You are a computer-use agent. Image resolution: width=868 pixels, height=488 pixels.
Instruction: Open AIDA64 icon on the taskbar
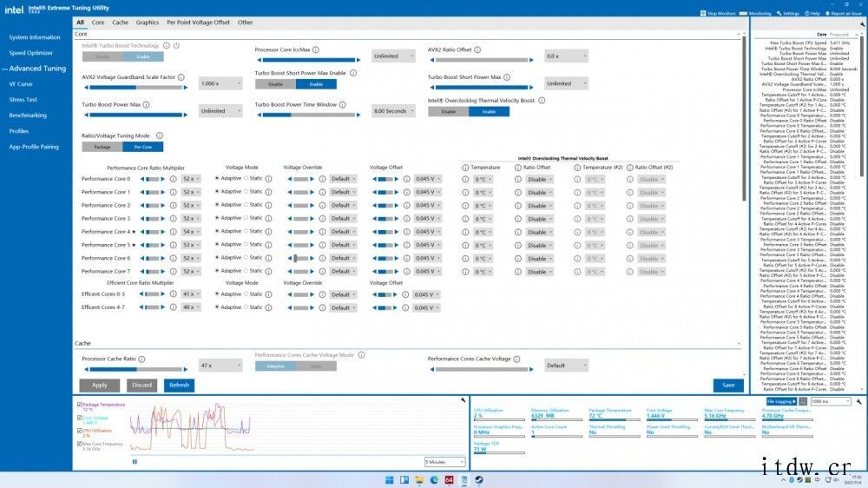click(x=449, y=479)
